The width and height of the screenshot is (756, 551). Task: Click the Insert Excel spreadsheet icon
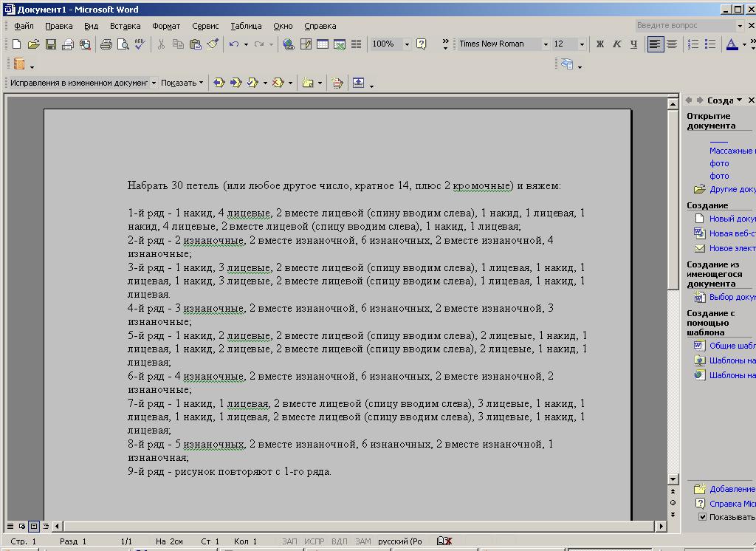pyautogui.click(x=340, y=44)
